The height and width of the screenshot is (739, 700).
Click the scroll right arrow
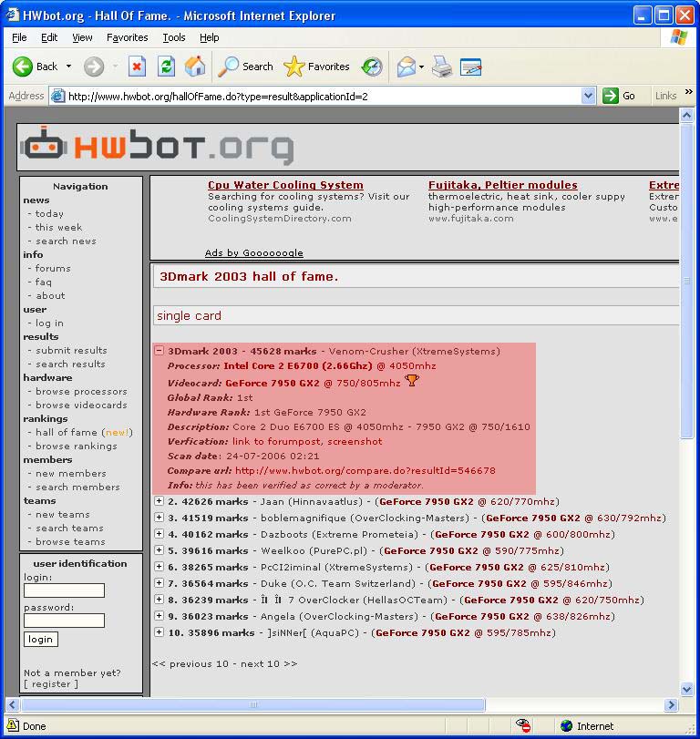[671, 705]
